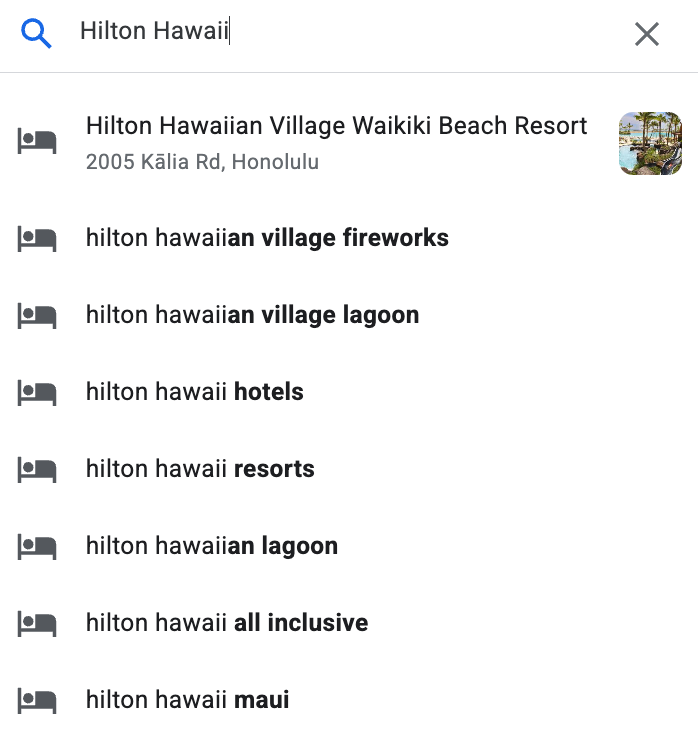698x732 pixels.
Task: Pick the hilton hawaii hotels suggestion
Action: 194,392
